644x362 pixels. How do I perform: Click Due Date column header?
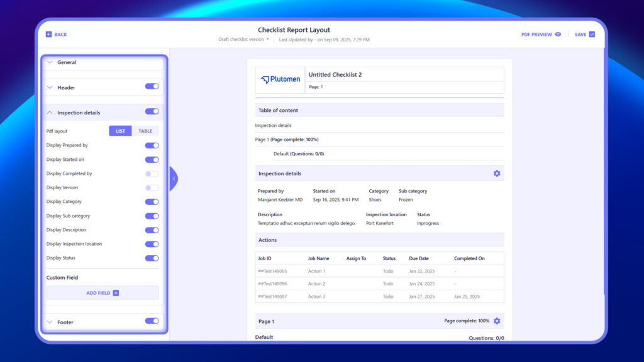click(418, 258)
